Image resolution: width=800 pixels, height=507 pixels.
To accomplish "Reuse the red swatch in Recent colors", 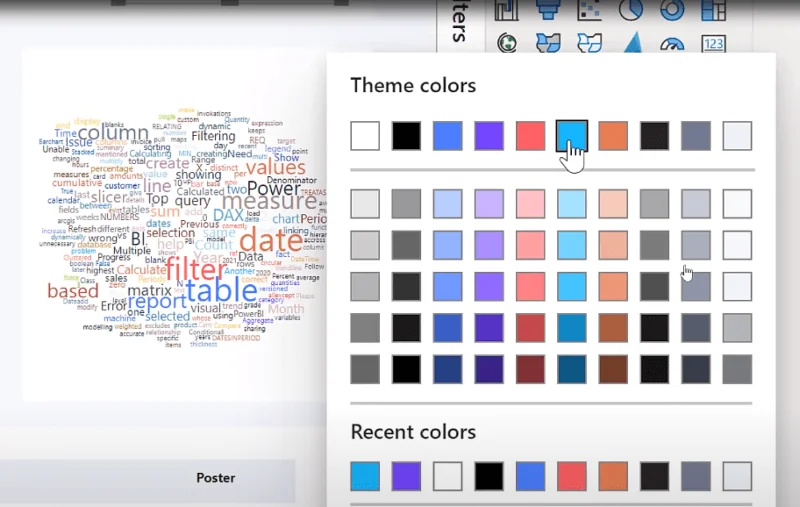I will [571, 476].
